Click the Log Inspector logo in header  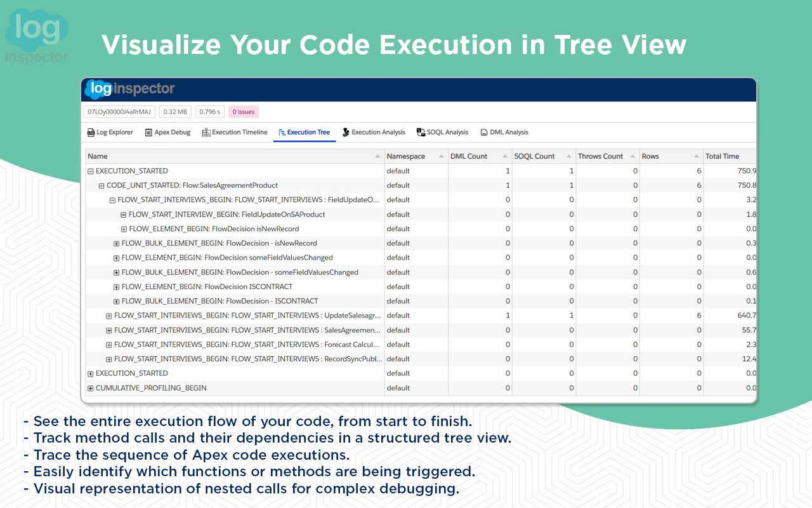pyautogui.click(x=129, y=89)
